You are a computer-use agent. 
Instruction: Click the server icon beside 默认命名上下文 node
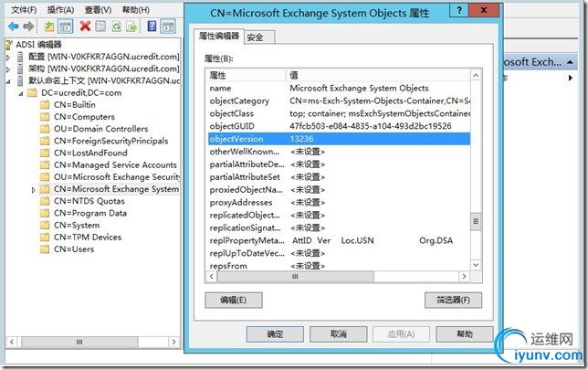point(21,80)
